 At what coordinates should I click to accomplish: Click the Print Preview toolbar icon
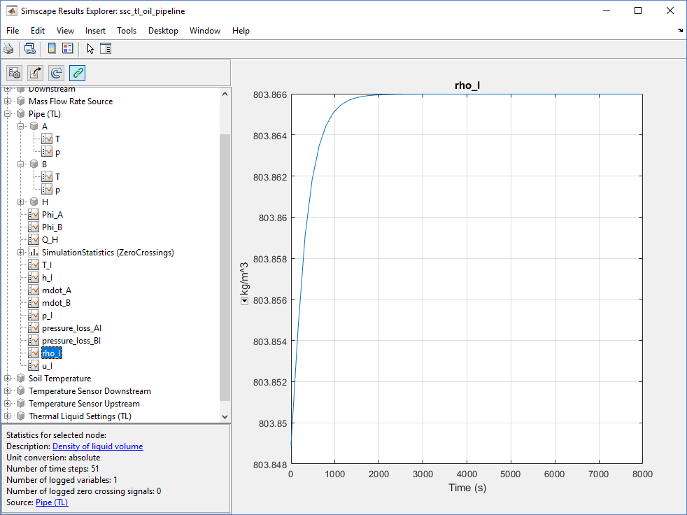tap(30, 49)
